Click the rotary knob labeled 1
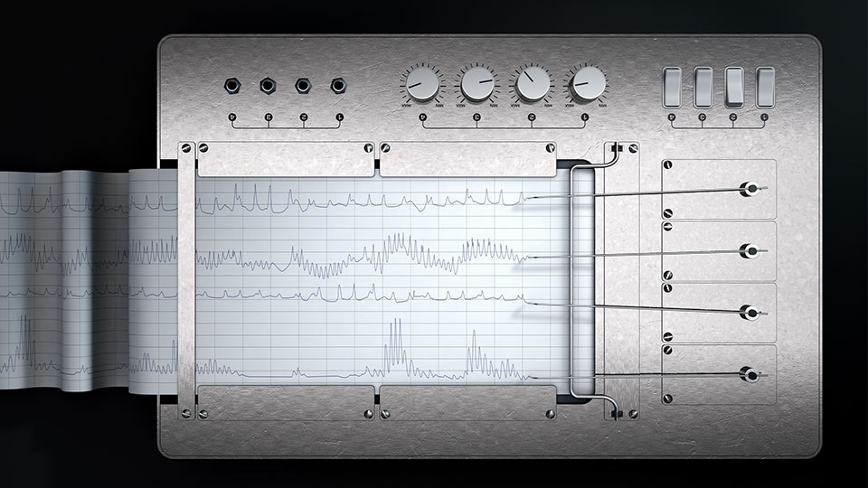This screenshot has height=488, width=868. tap(588, 85)
